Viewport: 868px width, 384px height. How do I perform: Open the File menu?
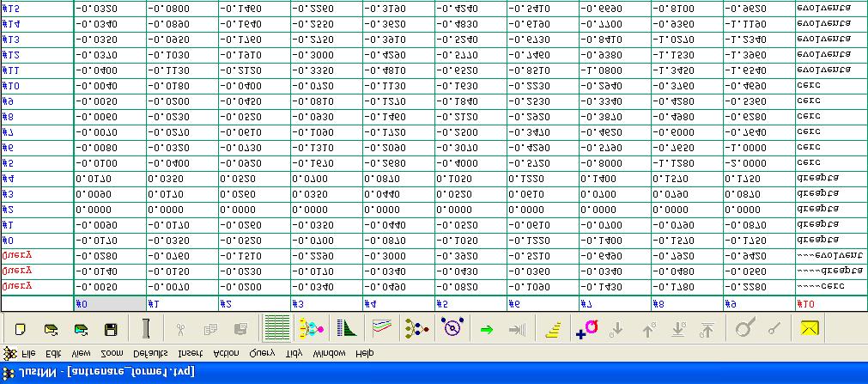tap(27, 353)
